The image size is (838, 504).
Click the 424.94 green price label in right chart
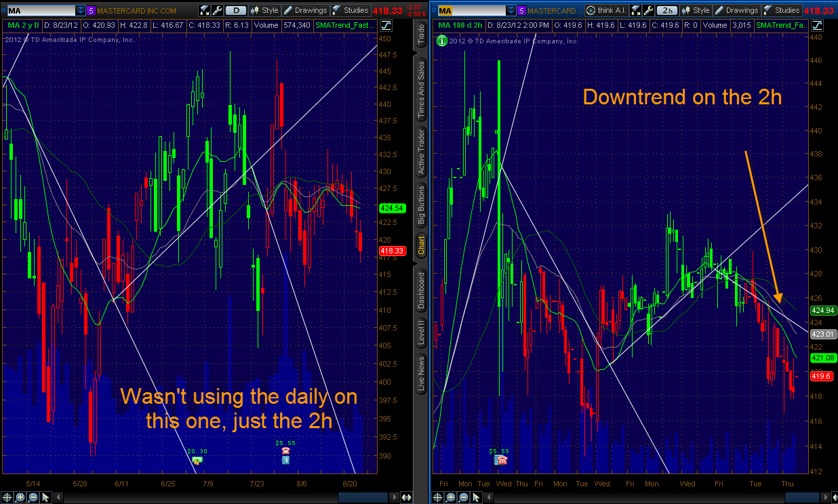click(824, 310)
